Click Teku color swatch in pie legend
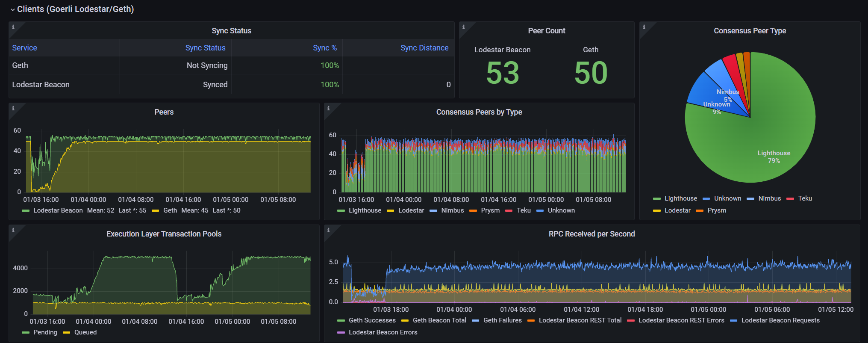 pyautogui.click(x=790, y=199)
